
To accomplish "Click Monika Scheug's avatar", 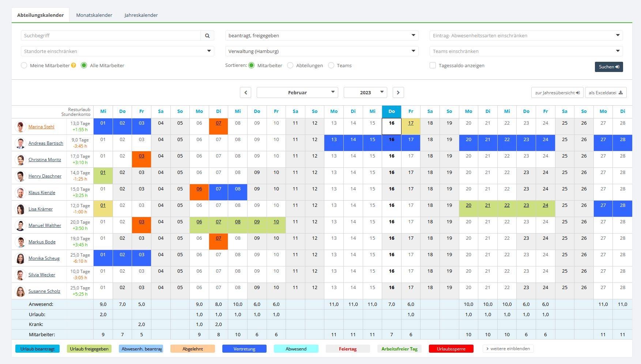I will click(20, 258).
